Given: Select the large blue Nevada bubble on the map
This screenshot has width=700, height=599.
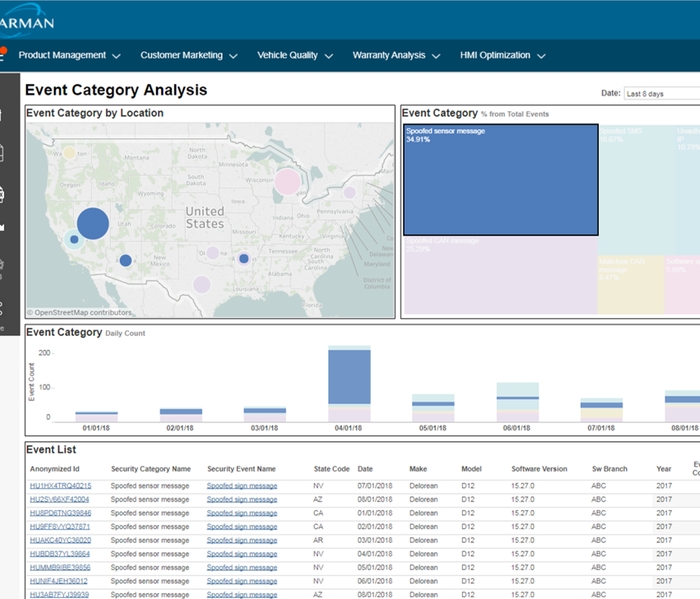Looking at the screenshot, I should 93,224.
